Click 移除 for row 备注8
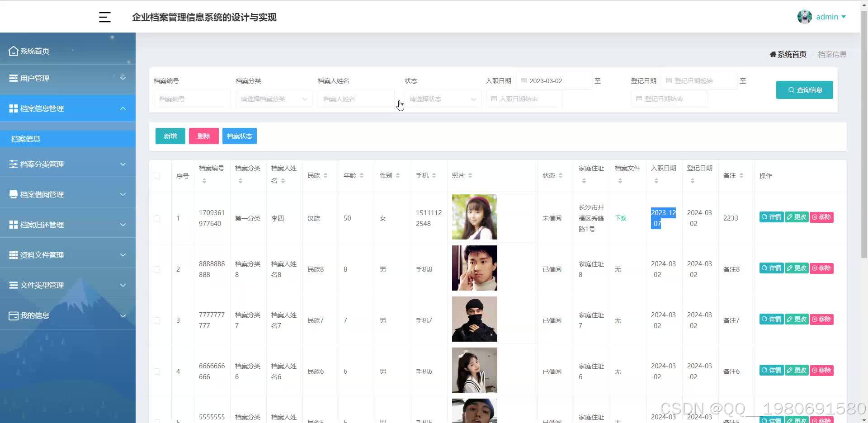The height and width of the screenshot is (423, 868). [x=821, y=268]
